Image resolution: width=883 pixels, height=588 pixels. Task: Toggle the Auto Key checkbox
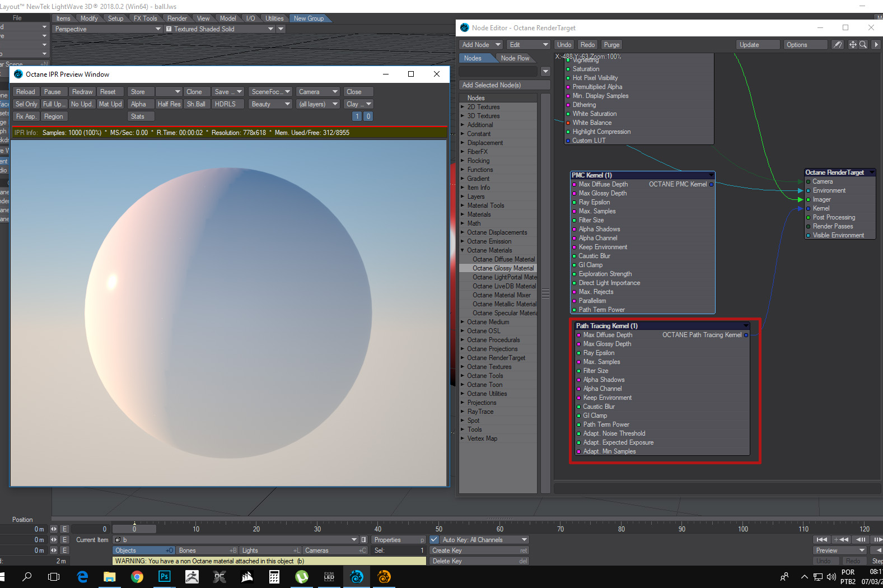click(x=434, y=540)
